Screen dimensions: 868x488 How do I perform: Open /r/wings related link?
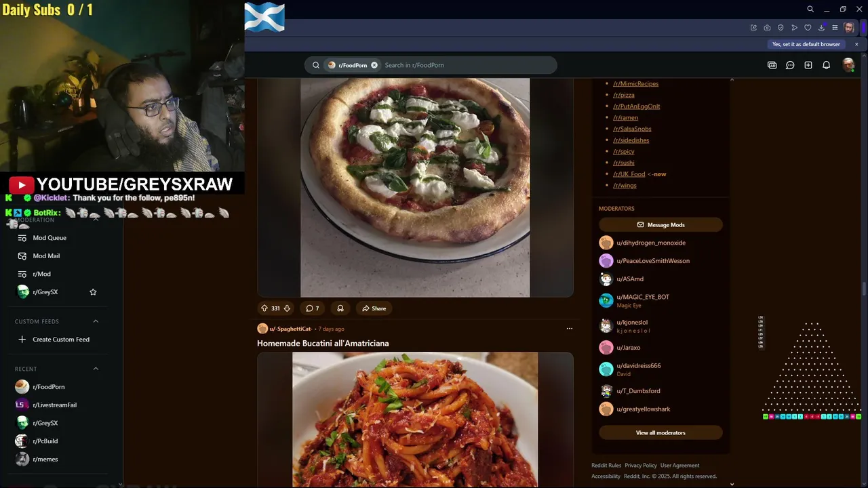tap(625, 186)
